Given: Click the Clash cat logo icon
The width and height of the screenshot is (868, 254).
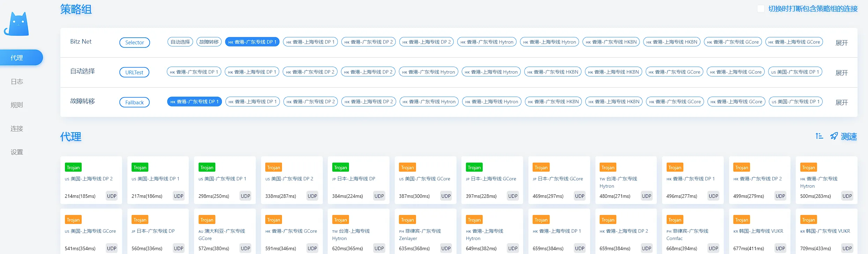Looking at the screenshot, I should coord(17,24).
